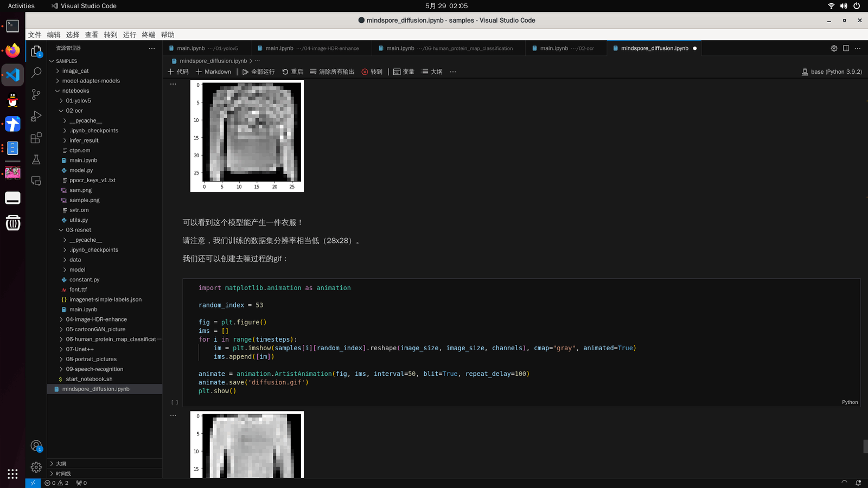The width and height of the screenshot is (868, 488).
Task: Expand the 大纲 outline section
Action: point(105,464)
